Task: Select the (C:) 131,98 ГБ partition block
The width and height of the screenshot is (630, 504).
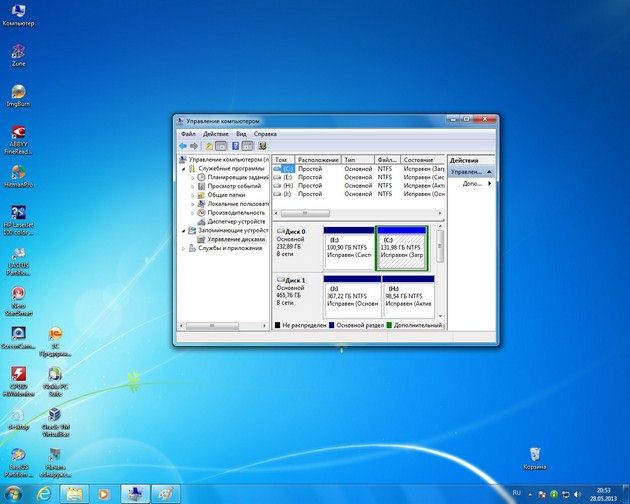Action: click(402, 248)
